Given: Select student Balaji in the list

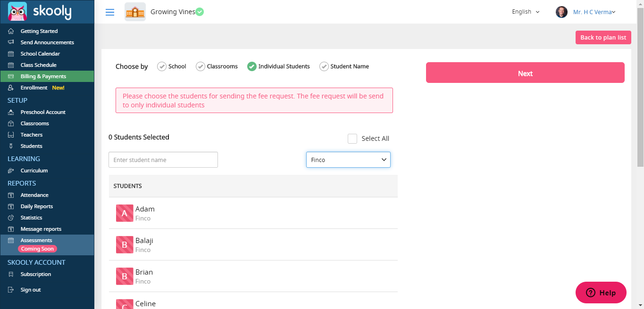Looking at the screenshot, I should pyautogui.click(x=253, y=244).
